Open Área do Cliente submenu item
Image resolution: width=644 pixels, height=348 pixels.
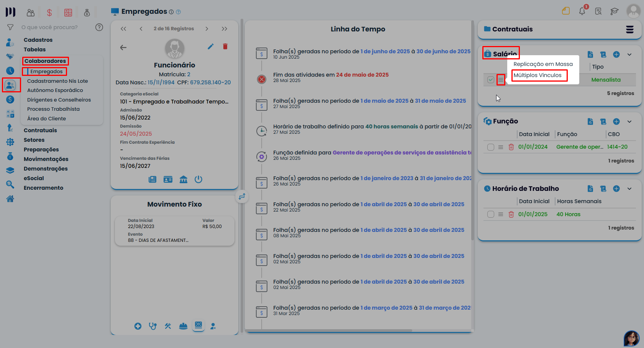click(x=47, y=118)
